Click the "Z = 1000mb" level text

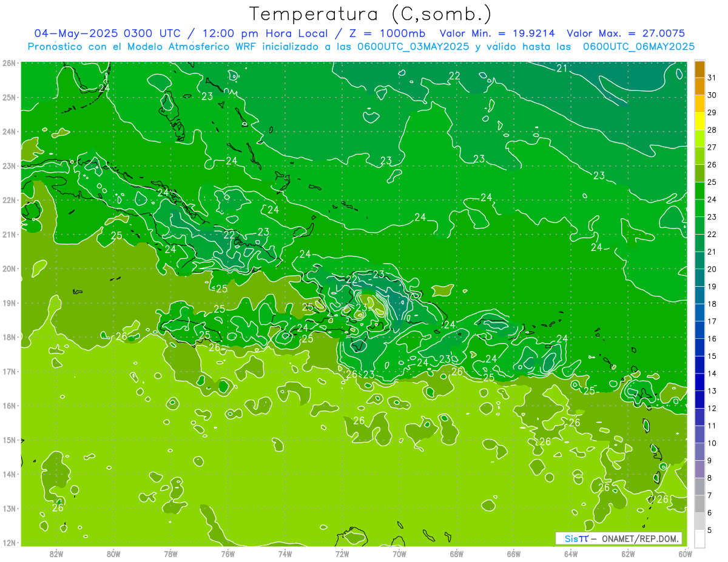(x=387, y=33)
